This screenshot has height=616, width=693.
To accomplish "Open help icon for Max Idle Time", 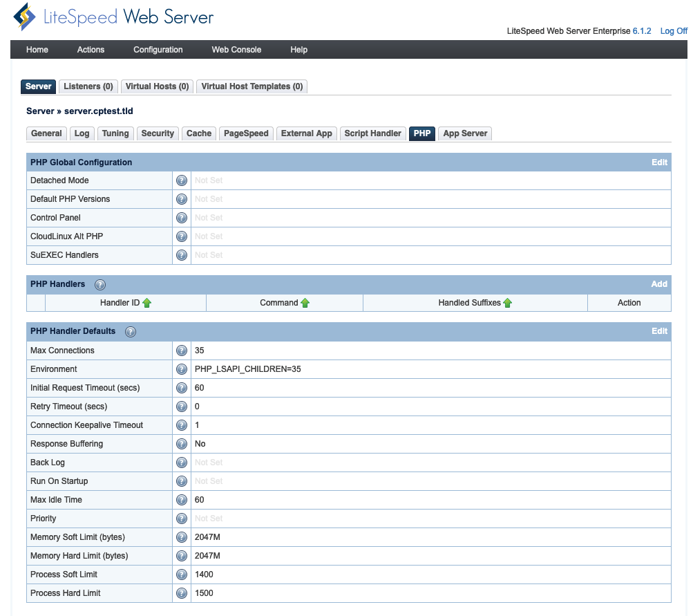I will (182, 500).
